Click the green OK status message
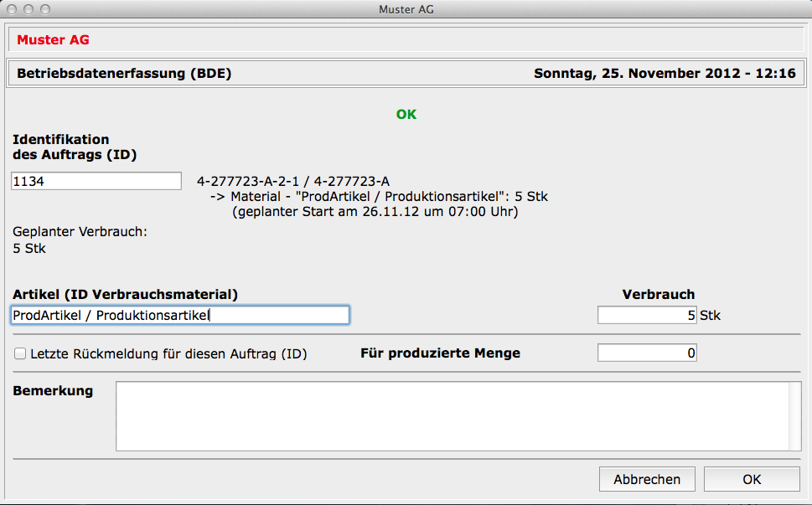This screenshot has width=812, height=505. 406,115
